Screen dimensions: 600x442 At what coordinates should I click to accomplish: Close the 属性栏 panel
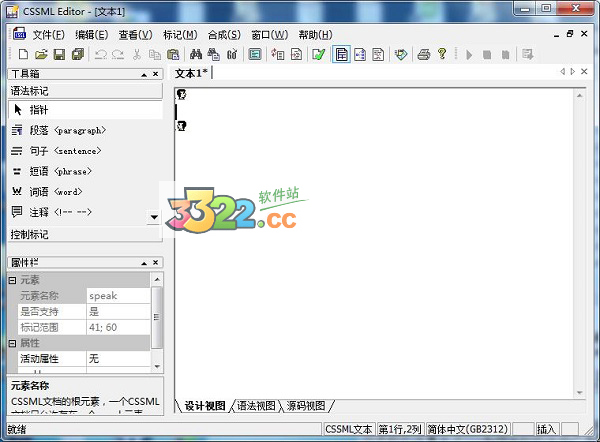[155, 263]
